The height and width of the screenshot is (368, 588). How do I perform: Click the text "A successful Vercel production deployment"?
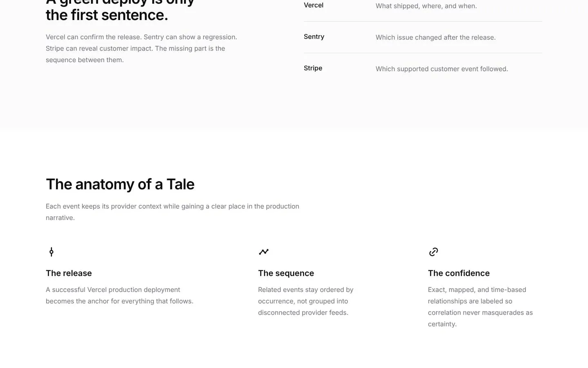click(113, 290)
